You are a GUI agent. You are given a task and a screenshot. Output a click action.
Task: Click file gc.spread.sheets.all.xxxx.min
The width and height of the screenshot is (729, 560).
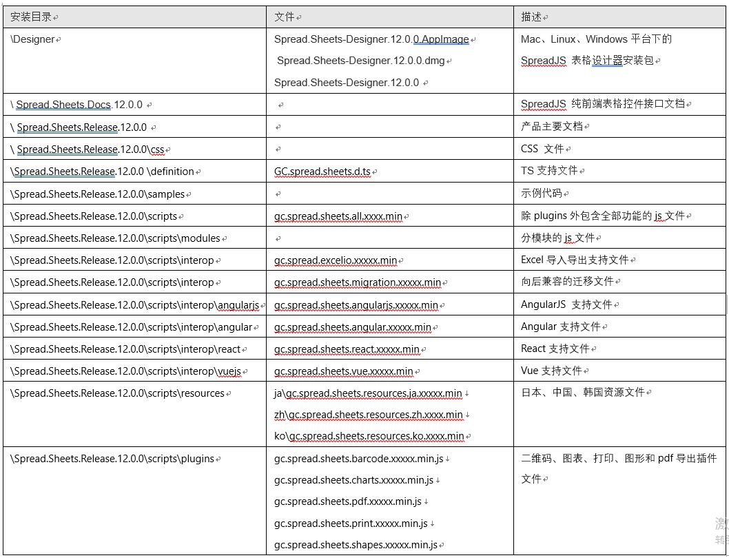[338, 216]
